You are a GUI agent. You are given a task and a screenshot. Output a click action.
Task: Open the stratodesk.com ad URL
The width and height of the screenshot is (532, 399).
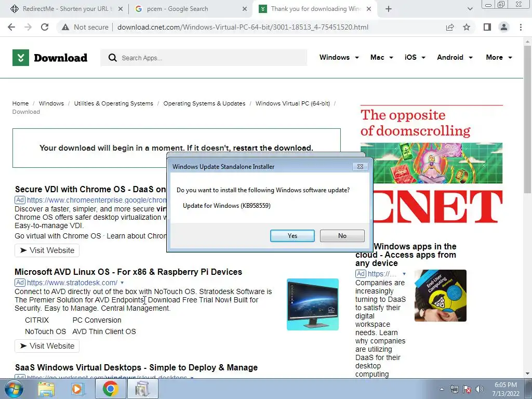72,283
